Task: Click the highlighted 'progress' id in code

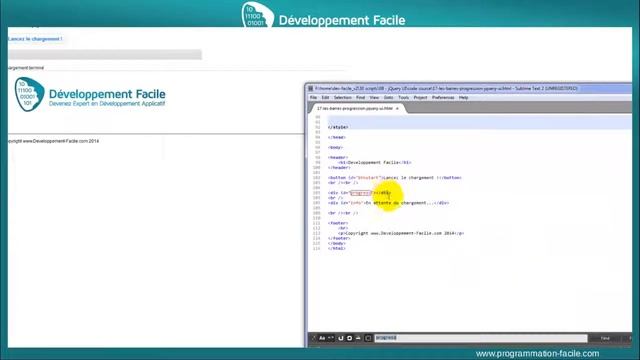Action: pyautogui.click(x=360, y=193)
